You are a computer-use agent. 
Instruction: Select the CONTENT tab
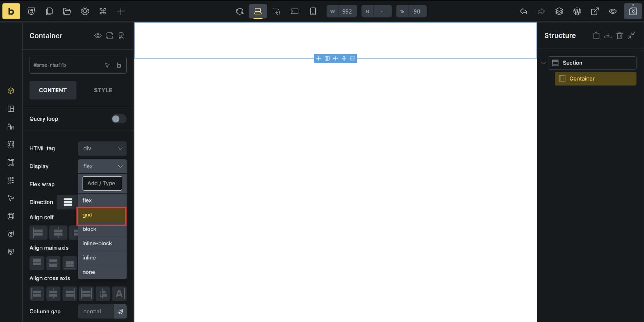[x=53, y=90]
